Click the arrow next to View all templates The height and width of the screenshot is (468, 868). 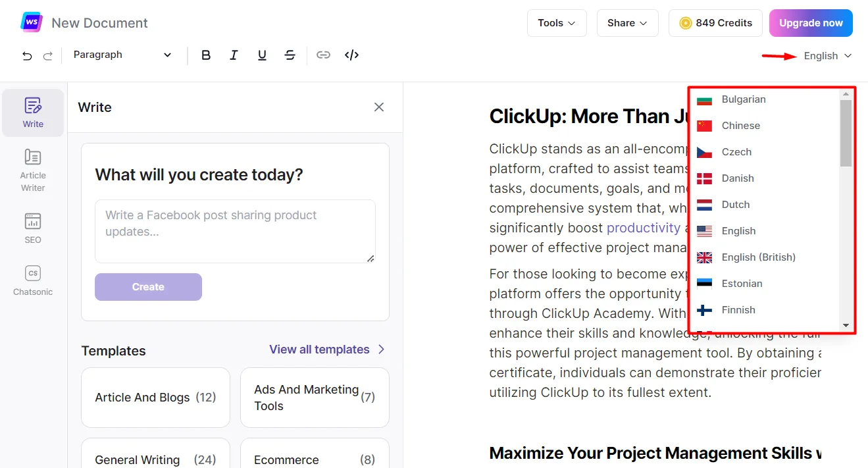coord(381,350)
